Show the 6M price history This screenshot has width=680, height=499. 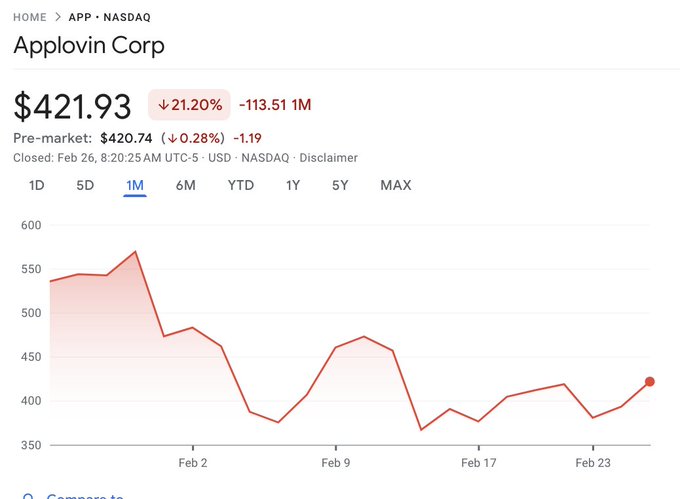point(185,185)
